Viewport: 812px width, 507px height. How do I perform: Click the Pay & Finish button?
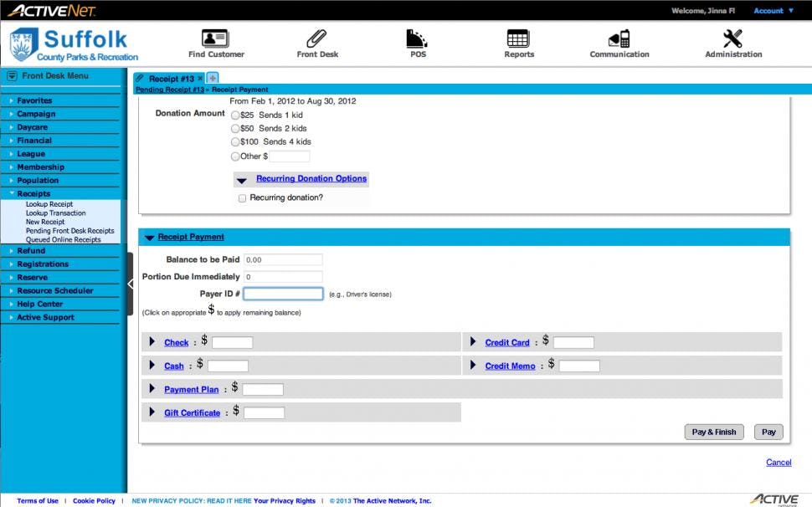(x=713, y=432)
